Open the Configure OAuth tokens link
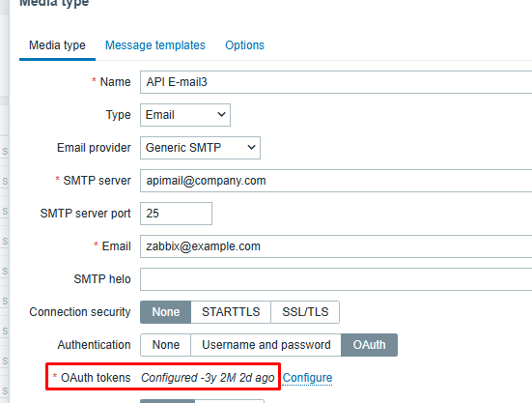The image size is (532, 403). [x=307, y=378]
